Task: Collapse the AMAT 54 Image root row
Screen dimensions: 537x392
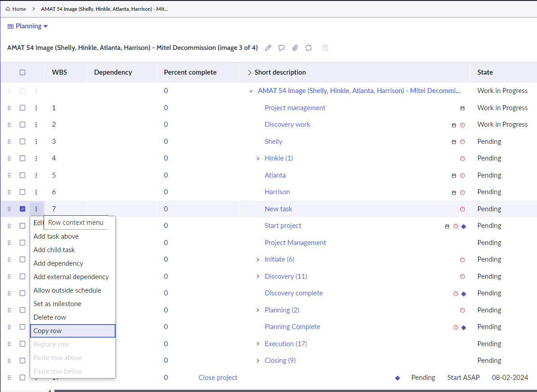Action: [251, 90]
